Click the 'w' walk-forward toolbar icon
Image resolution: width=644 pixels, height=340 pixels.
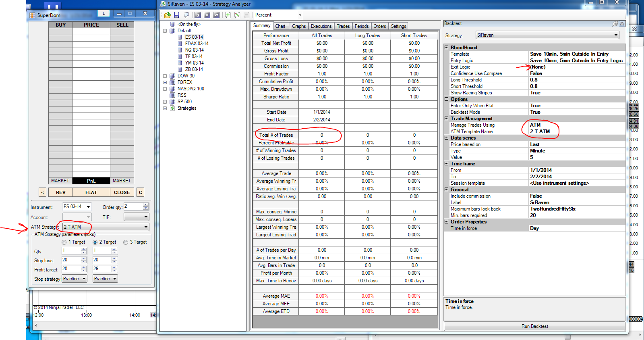[x=216, y=15]
